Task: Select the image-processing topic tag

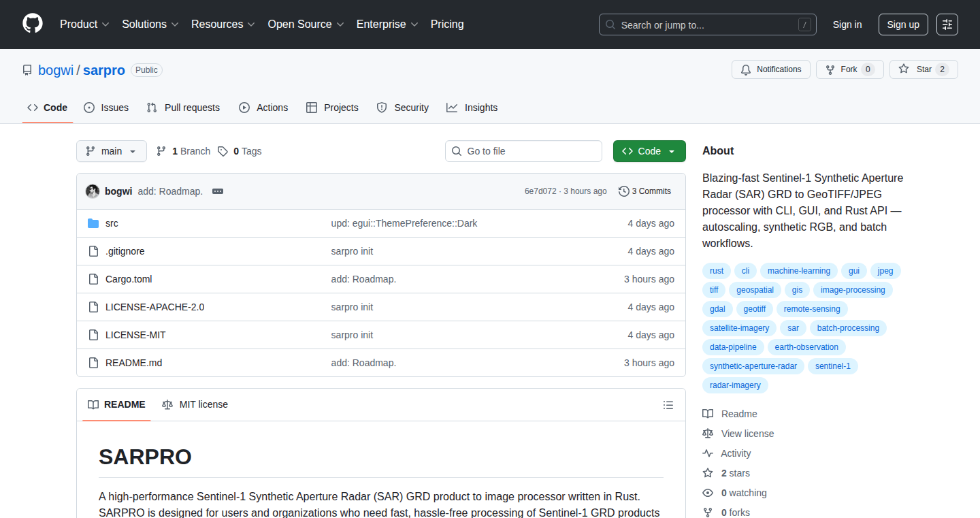Action: 853,290
